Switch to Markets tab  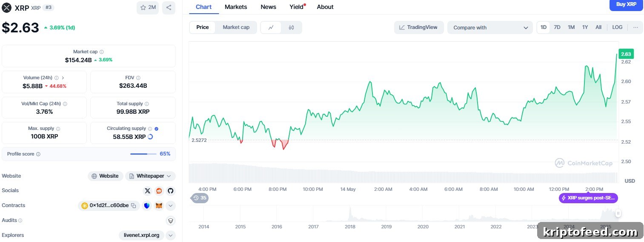[236, 7]
